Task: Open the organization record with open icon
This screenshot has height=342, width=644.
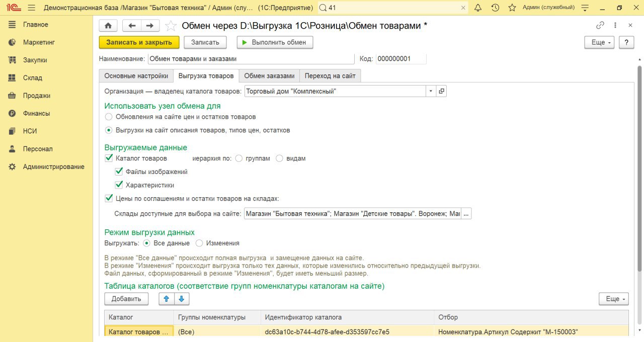Action: click(442, 91)
